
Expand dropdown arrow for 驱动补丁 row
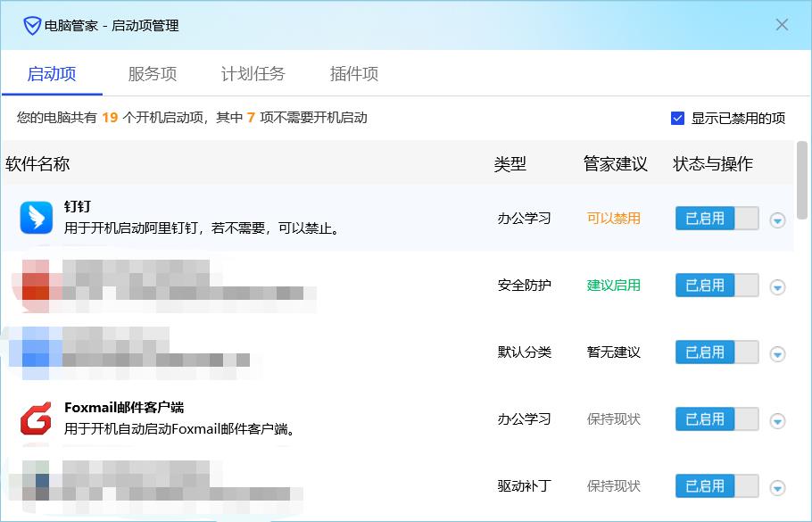(x=777, y=488)
